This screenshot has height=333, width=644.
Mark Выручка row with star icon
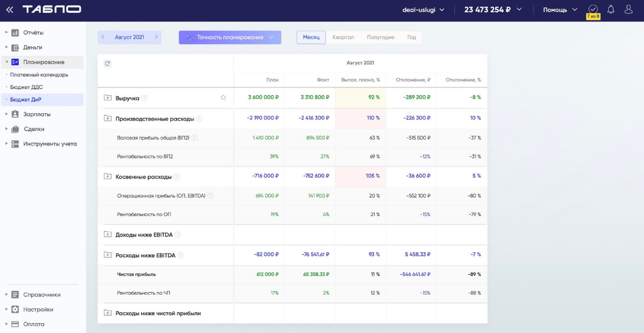coord(223,98)
